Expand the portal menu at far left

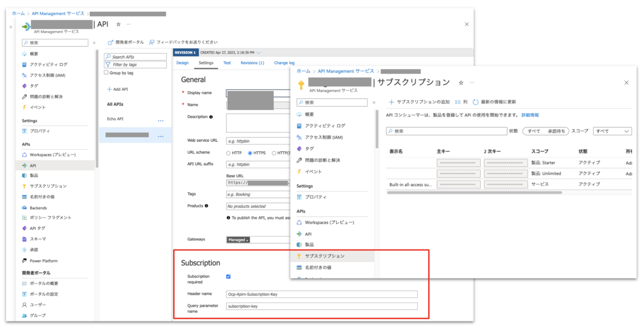[x=11, y=27]
